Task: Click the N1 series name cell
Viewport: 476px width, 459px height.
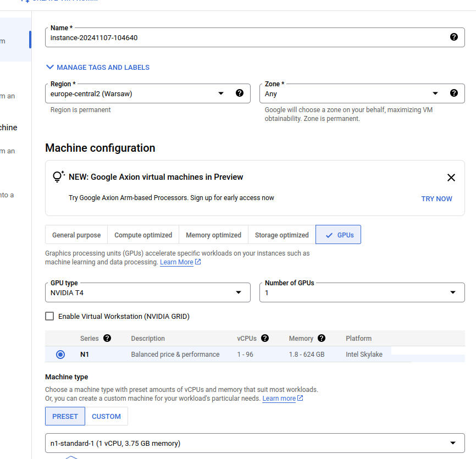Action: coord(85,354)
